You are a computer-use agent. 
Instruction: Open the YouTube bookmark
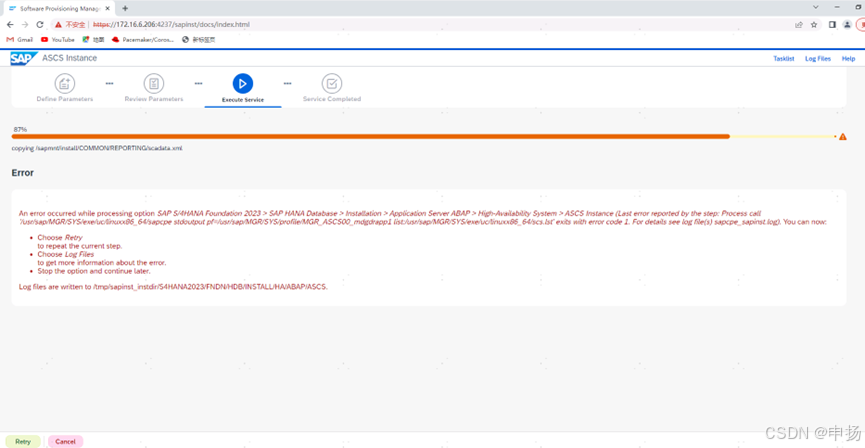pyautogui.click(x=58, y=40)
